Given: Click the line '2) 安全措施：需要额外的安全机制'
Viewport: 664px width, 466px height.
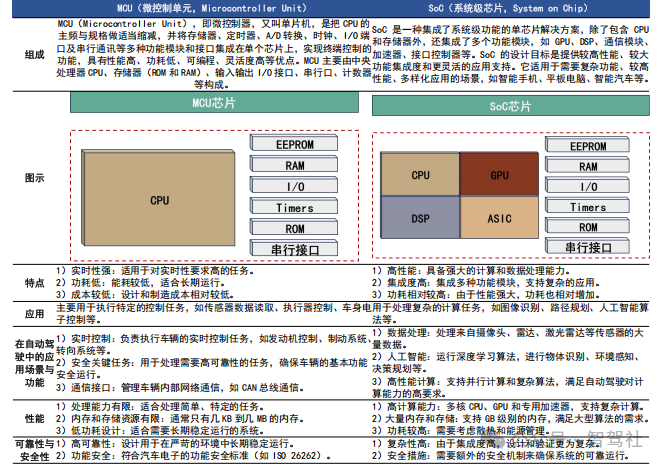Looking at the screenshot, I should point(501,456).
